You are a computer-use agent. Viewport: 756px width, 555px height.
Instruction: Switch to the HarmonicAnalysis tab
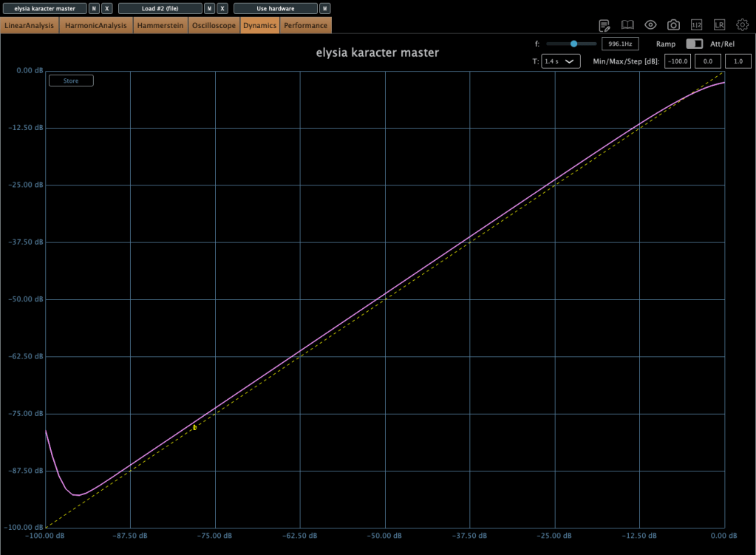(x=97, y=26)
